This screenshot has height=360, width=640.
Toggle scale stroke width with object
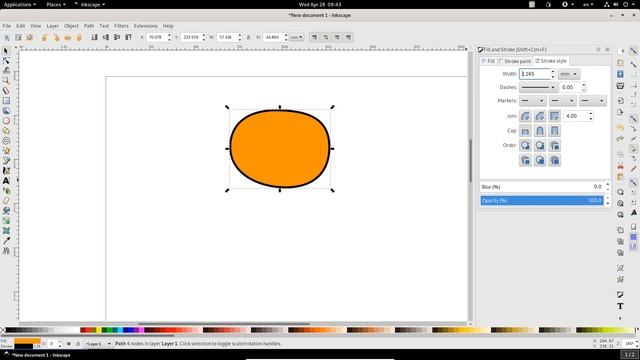click(314, 37)
